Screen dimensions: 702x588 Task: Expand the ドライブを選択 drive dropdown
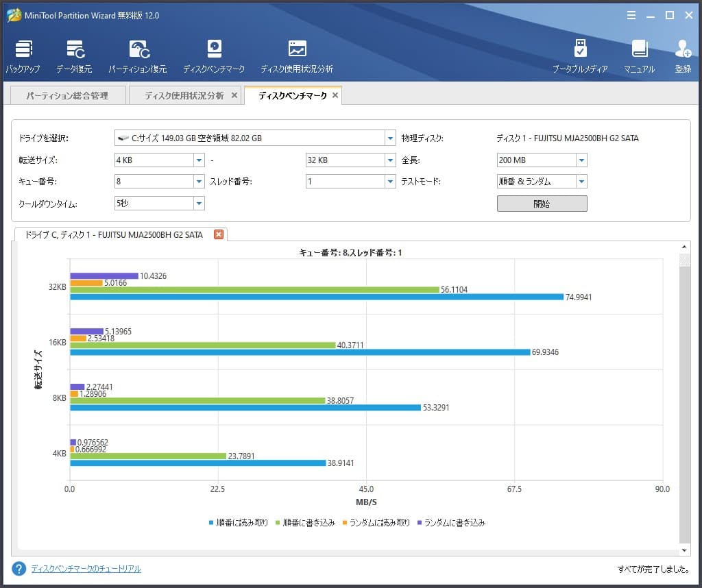[x=390, y=138]
